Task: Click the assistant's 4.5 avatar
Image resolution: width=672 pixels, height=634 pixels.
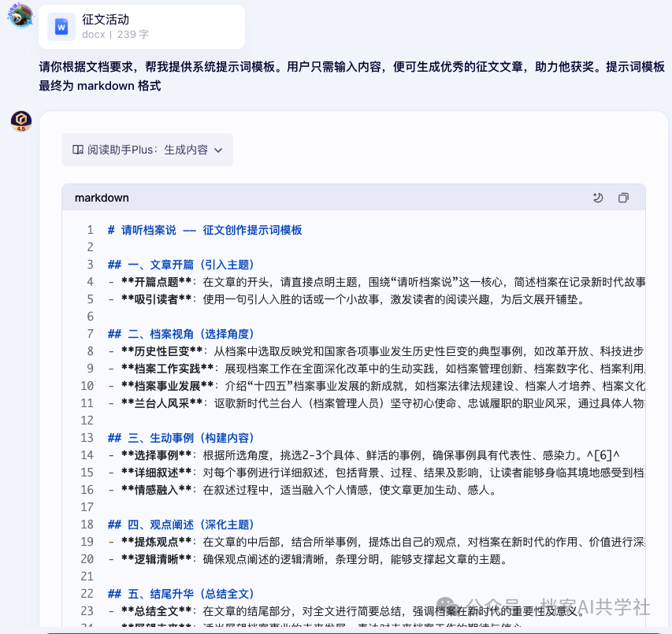Action: point(21,121)
